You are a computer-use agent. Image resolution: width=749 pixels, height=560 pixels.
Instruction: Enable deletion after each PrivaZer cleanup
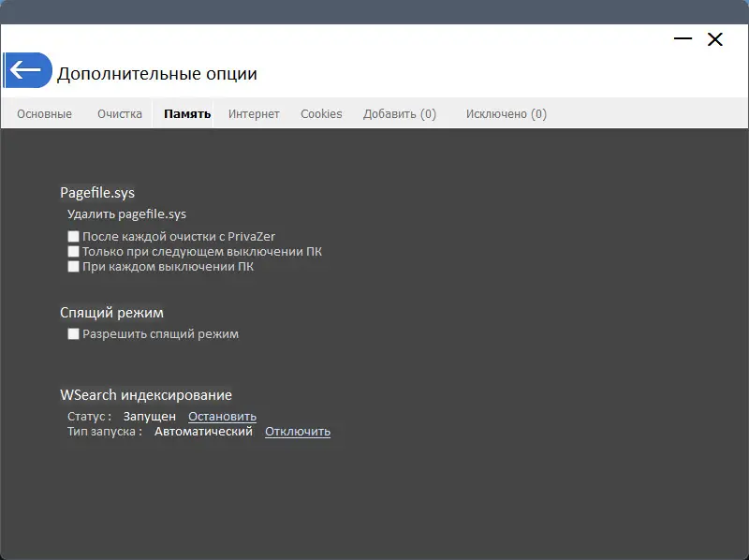[x=73, y=236]
